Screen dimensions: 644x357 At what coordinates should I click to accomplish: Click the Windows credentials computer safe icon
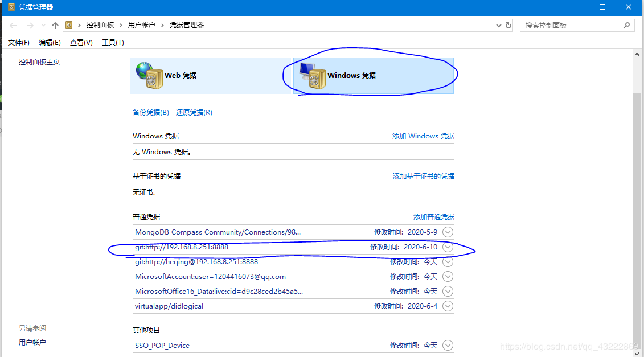313,76
